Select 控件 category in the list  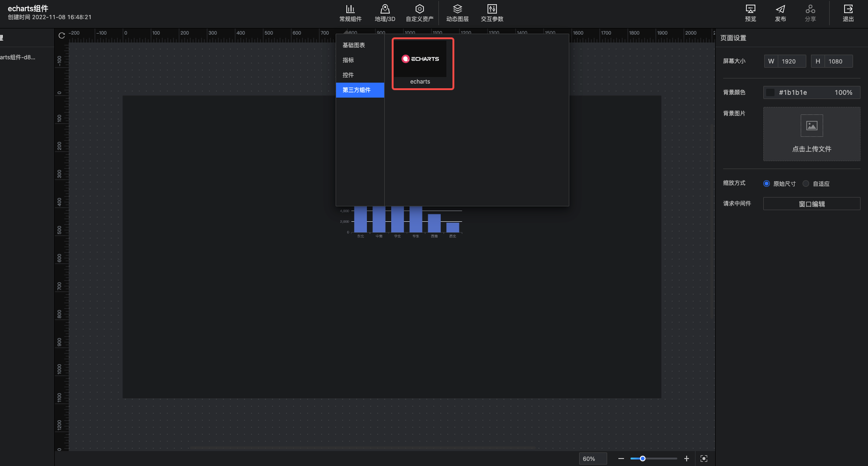[x=348, y=75]
